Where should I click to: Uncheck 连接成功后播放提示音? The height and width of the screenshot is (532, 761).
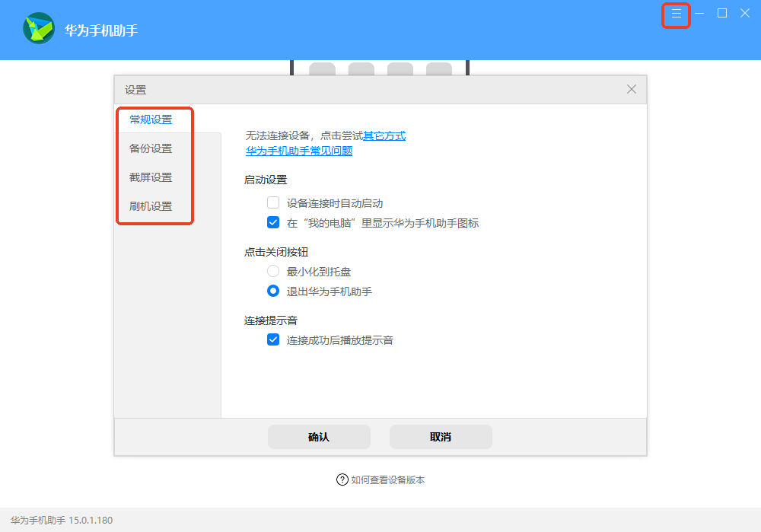click(272, 339)
